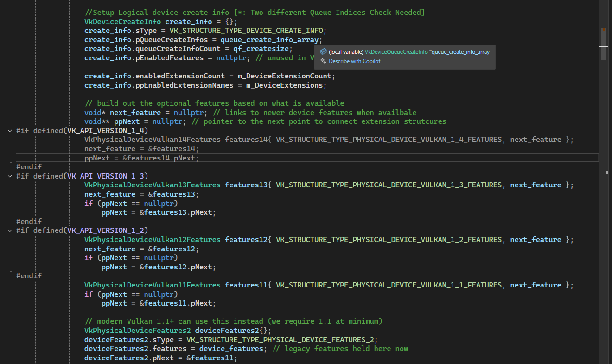Click the device_features variable
Screen dimensions: 612x364
[231, 349]
